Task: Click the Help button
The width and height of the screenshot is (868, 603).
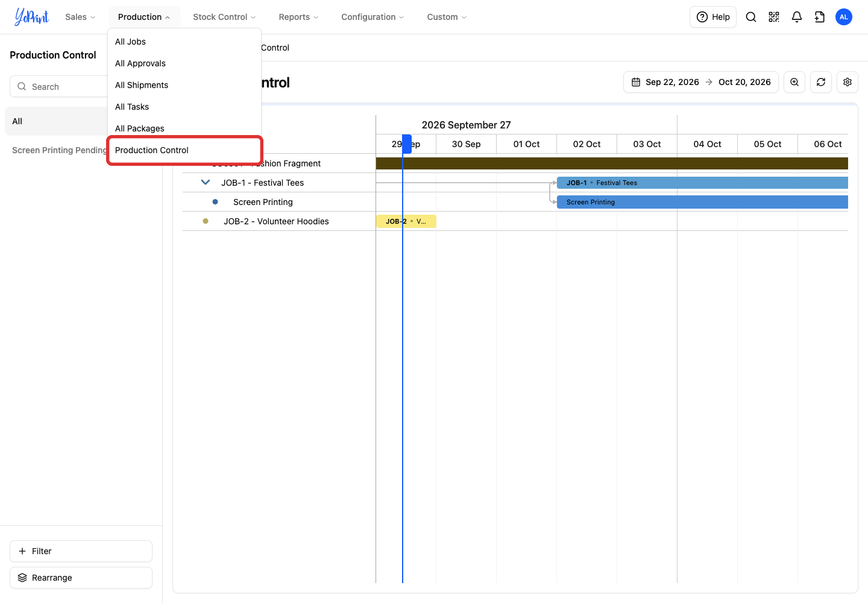Action: click(713, 17)
